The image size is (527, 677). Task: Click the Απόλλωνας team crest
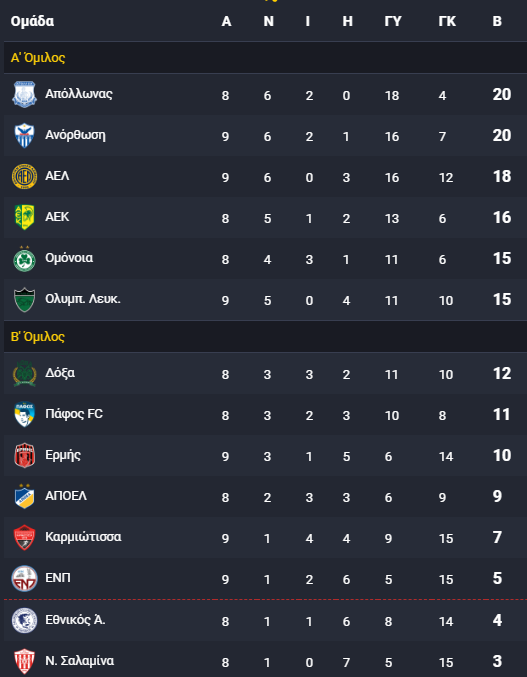24,94
